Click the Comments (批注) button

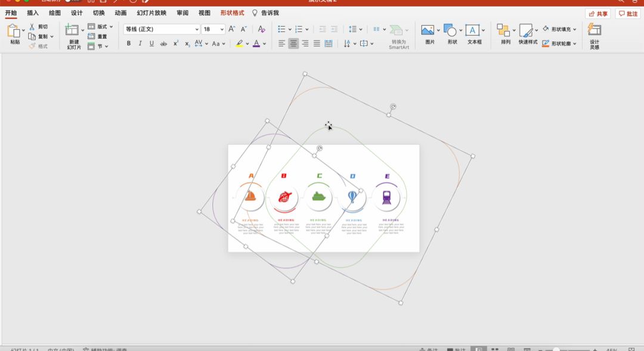[x=628, y=14]
